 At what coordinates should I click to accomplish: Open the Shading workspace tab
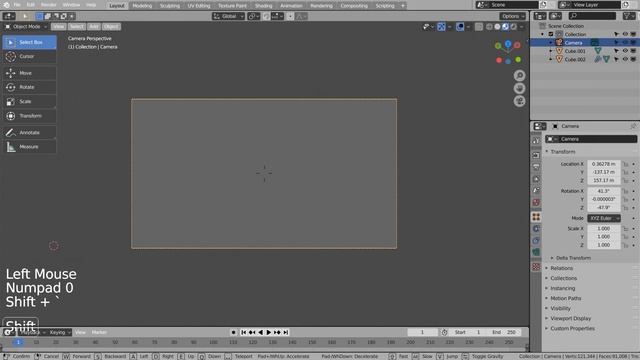tap(263, 6)
